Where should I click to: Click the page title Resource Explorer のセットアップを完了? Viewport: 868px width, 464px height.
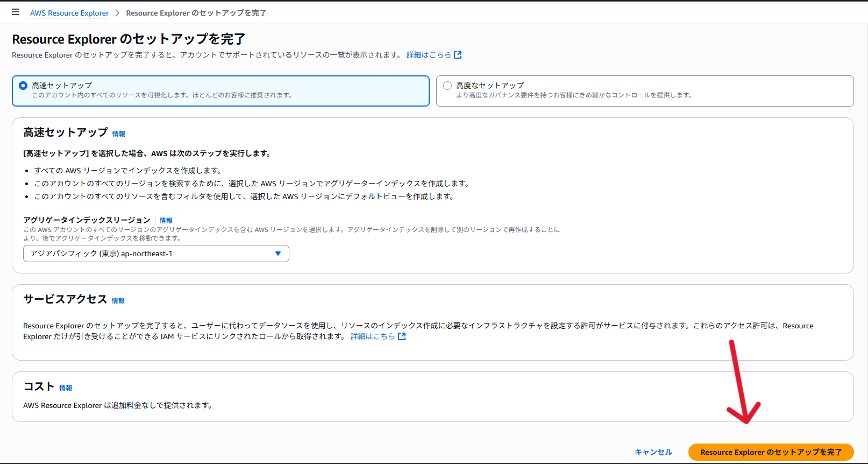point(129,39)
